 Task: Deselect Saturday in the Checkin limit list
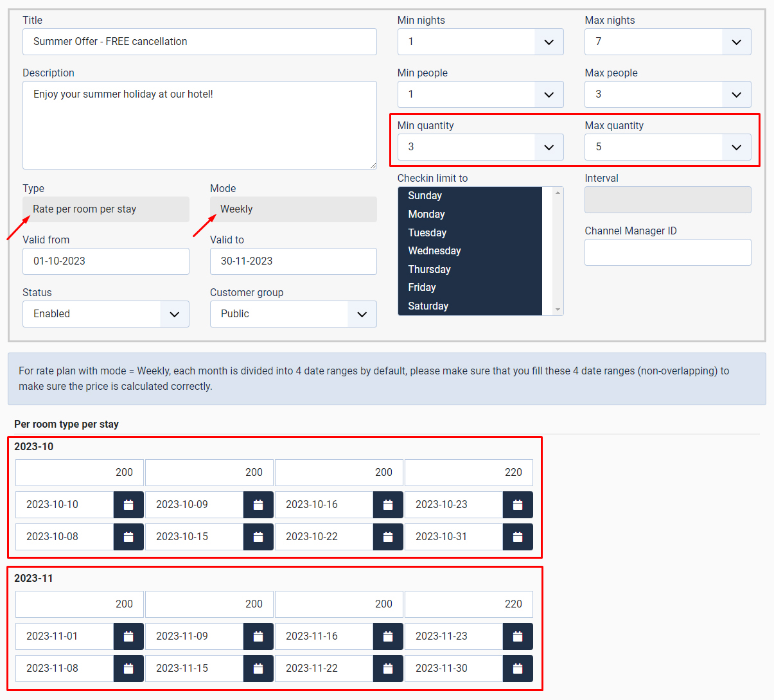[428, 306]
